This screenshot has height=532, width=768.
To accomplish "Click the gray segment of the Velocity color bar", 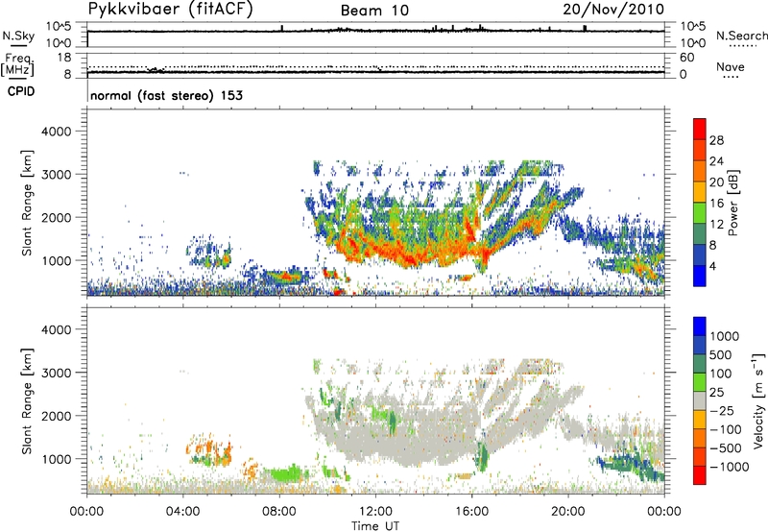I will [700, 401].
